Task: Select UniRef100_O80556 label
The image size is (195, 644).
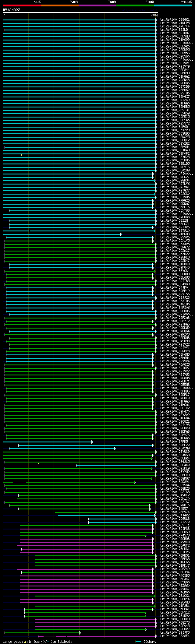Action: [175, 53]
